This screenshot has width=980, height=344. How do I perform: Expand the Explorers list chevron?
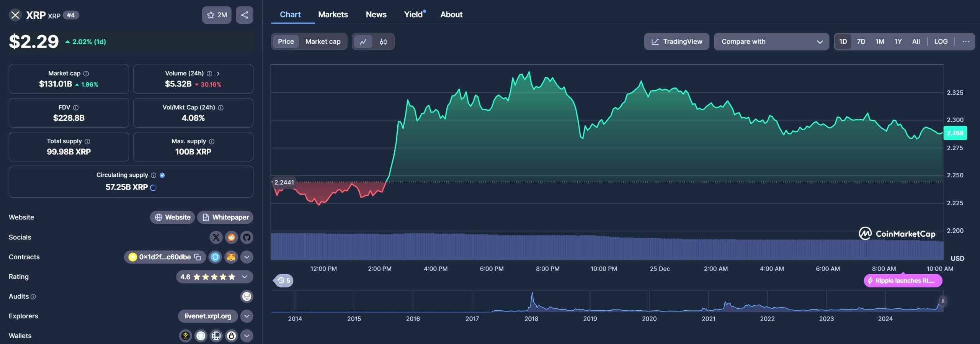point(247,316)
